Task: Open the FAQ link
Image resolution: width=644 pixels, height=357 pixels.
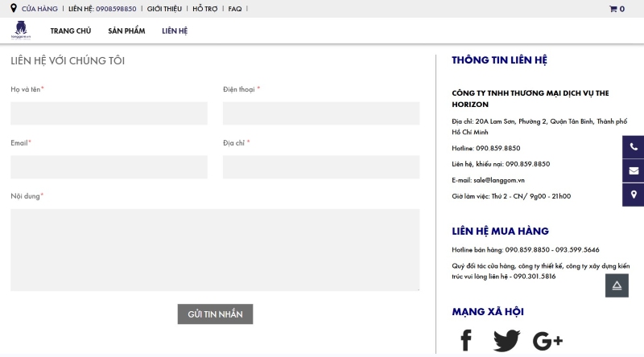Action: pyautogui.click(x=234, y=9)
